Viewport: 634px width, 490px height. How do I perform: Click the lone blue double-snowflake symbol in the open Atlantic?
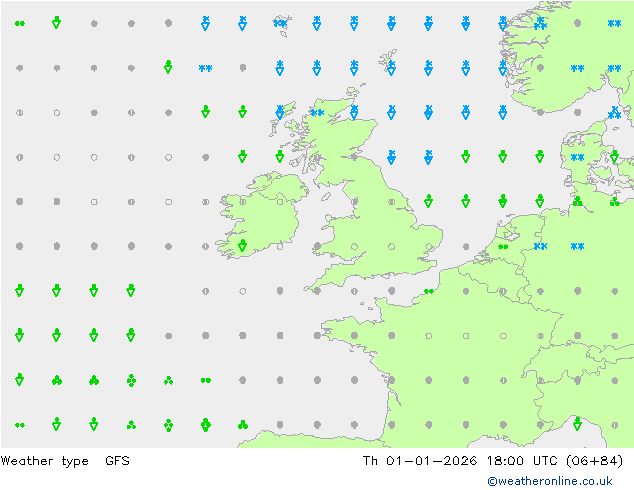205,68
